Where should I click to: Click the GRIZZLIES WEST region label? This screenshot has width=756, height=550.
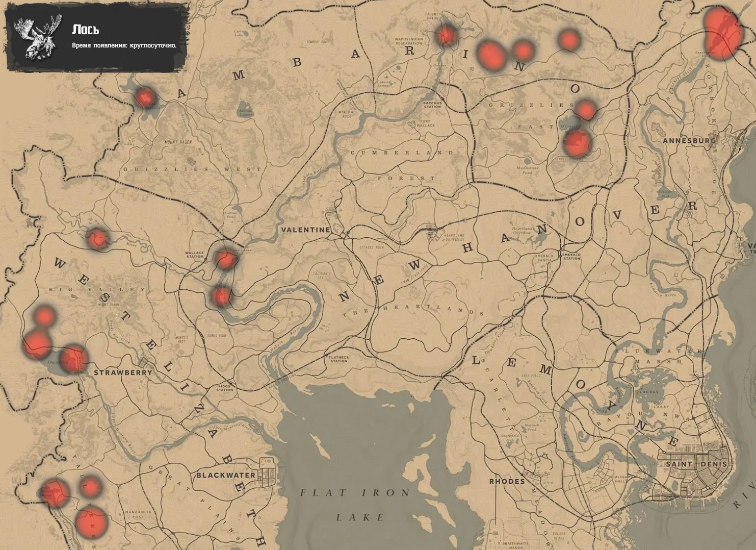point(192,169)
